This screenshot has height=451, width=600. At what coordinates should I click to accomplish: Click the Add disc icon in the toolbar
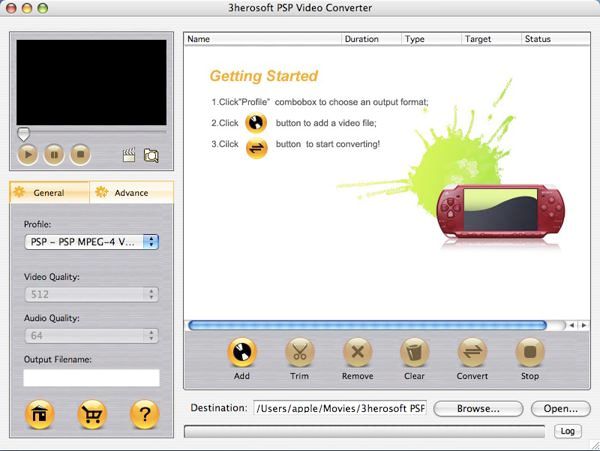tap(242, 352)
